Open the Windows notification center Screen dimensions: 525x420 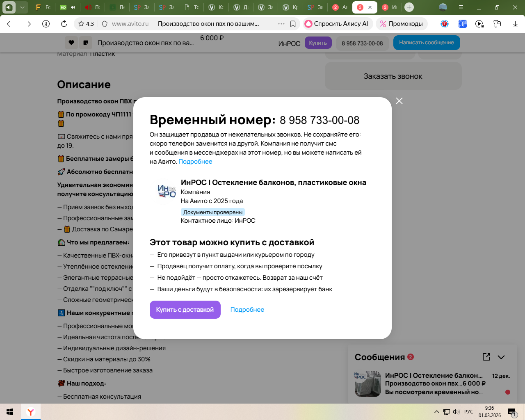click(512, 412)
